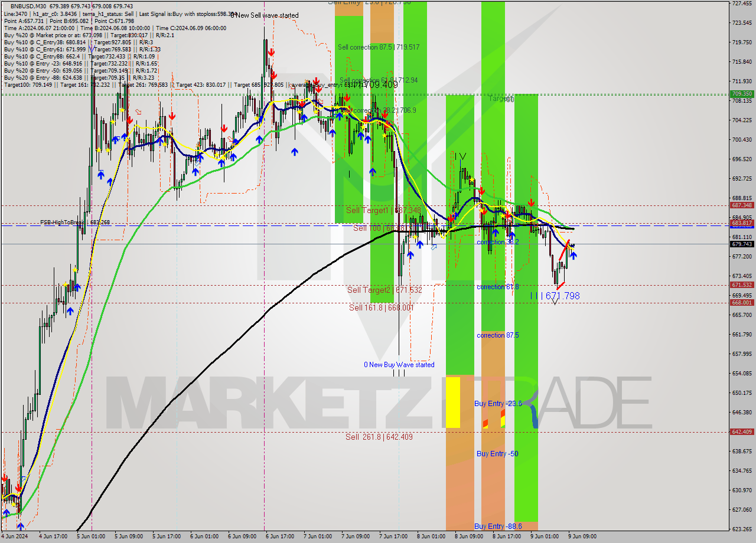Click the current price tag 679.743

pos(742,244)
